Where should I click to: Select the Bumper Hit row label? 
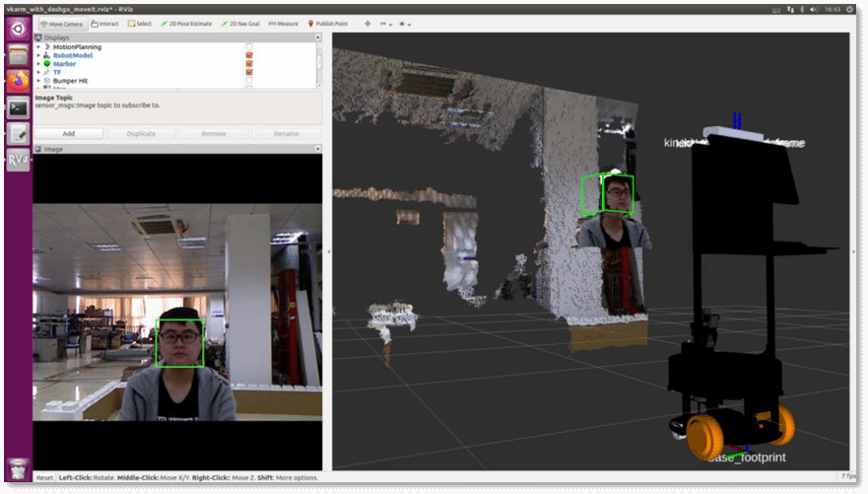(x=70, y=80)
